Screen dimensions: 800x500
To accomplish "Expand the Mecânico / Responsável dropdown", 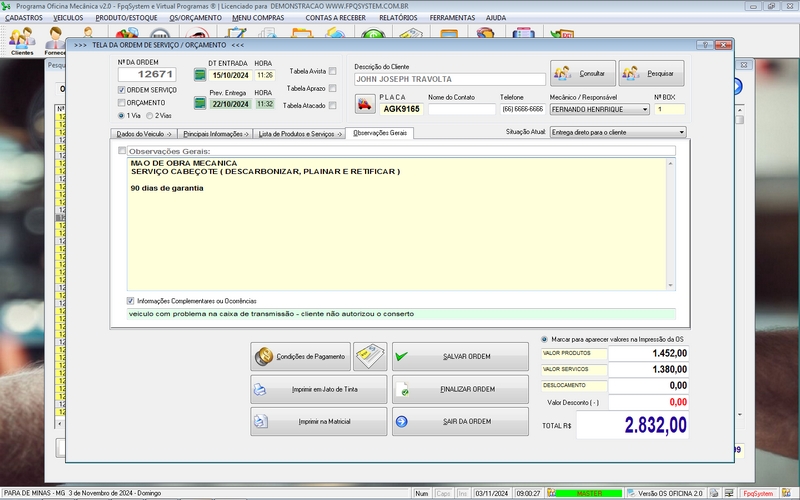I will tap(645, 109).
